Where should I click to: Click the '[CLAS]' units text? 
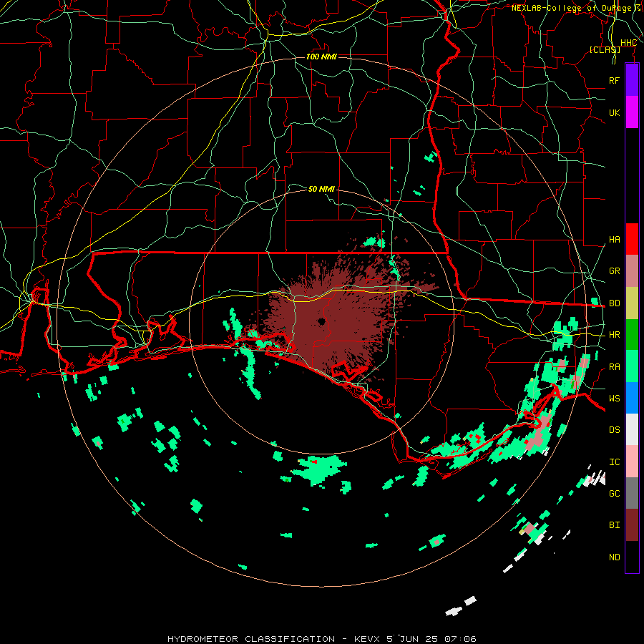coord(605,49)
